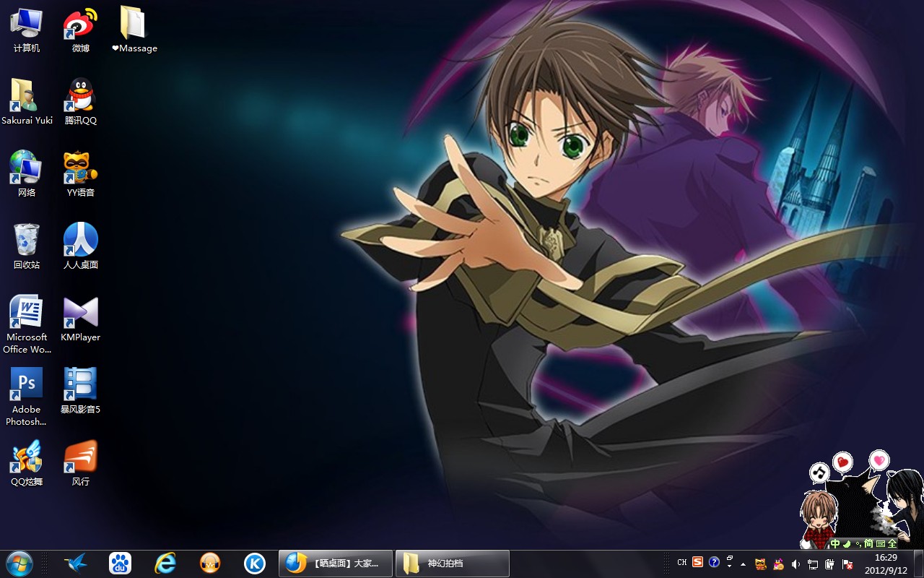924x578 pixels.
Task: Click the Show Desktop strip beside the clock
Action: click(918, 564)
